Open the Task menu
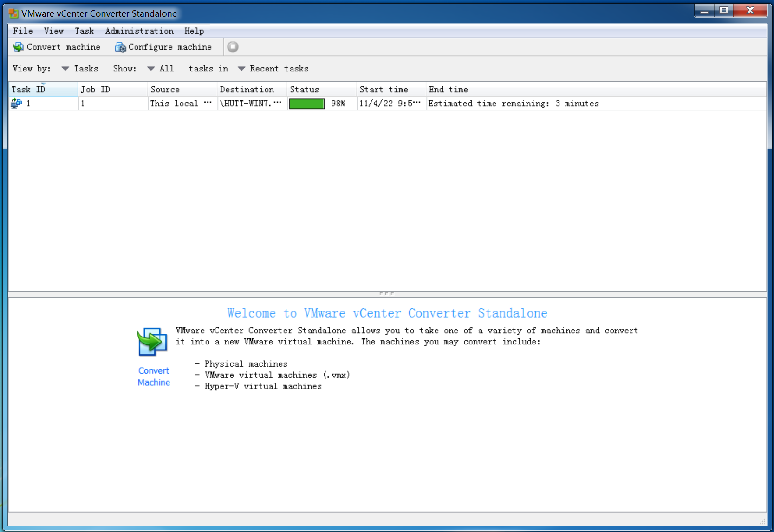774x532 pixels. [x=85, y=31]
